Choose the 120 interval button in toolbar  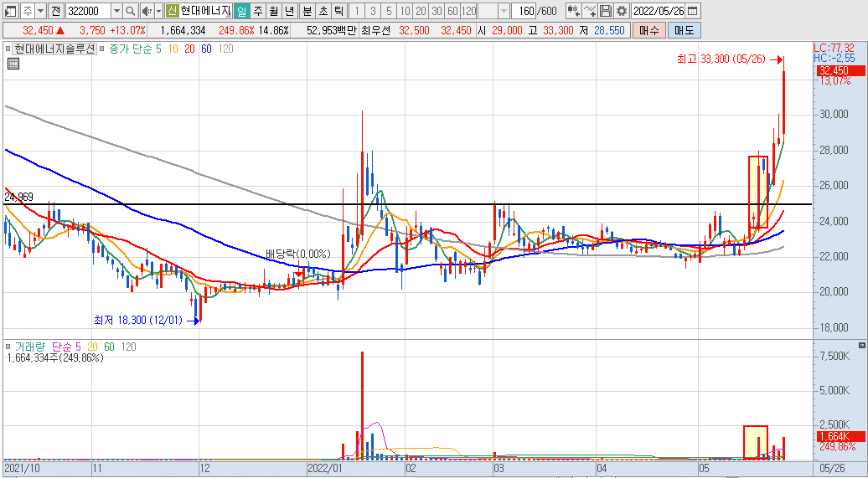coord(469,11)
